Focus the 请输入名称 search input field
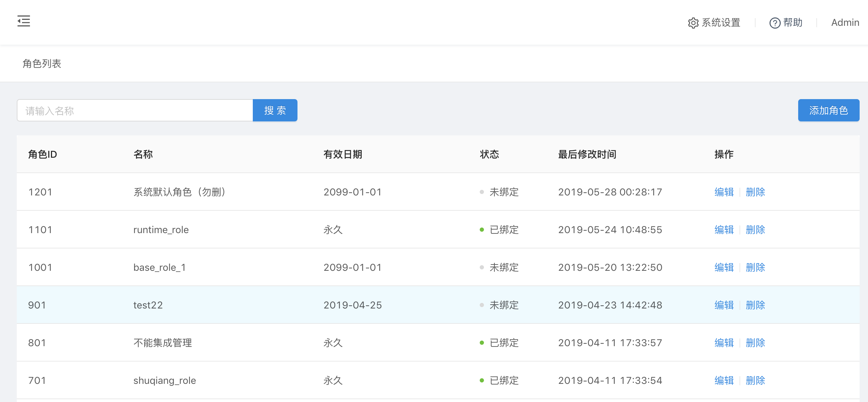The width and height of the screenshot is (868, 402). 135,111
